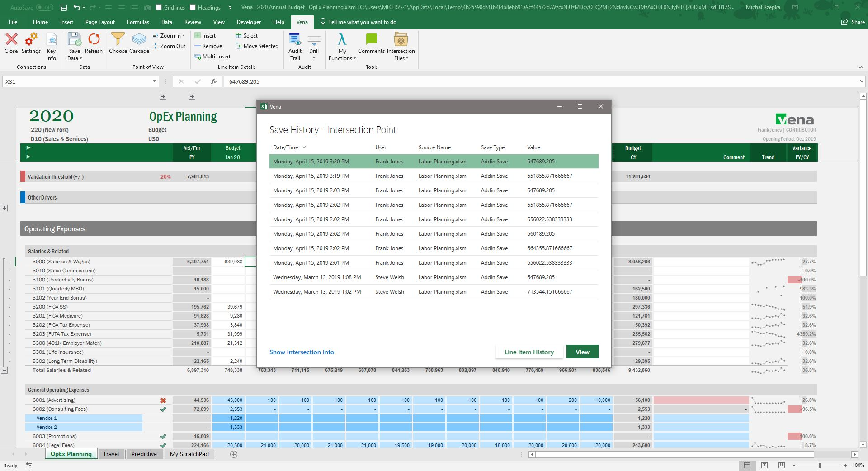Toggle the Gridlines checkbox
Image resolution: width=868 pixels, height=471 pixels.
[159, 7]
